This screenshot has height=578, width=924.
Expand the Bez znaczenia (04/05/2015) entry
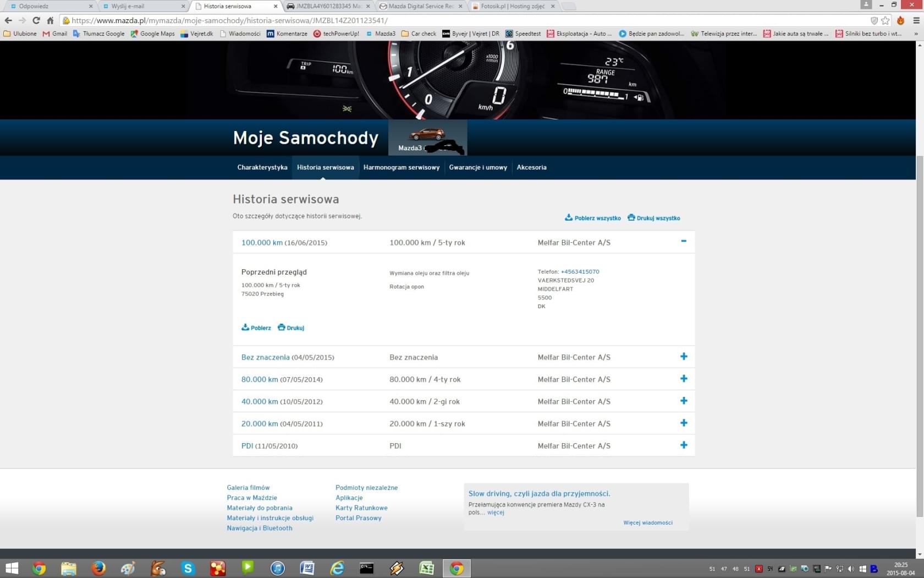684,357
